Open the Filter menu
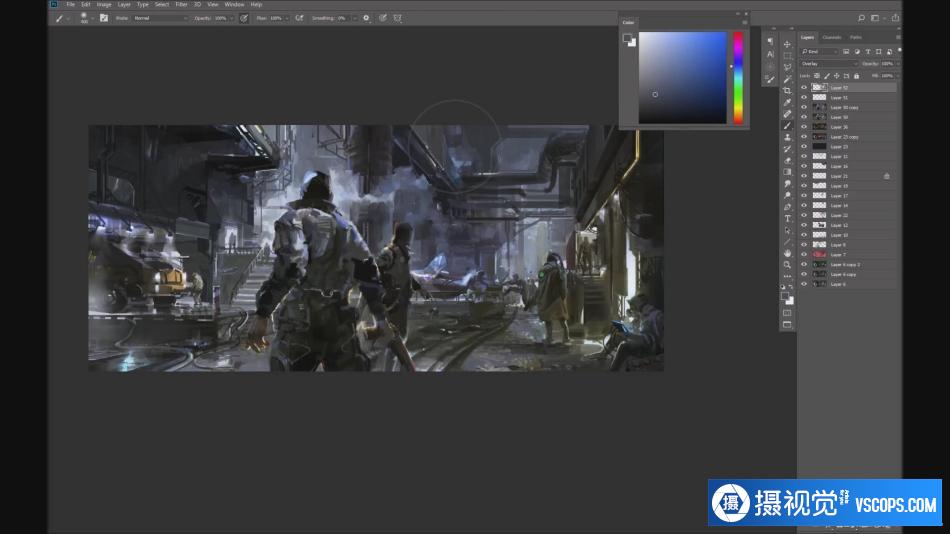 (181, 4)
